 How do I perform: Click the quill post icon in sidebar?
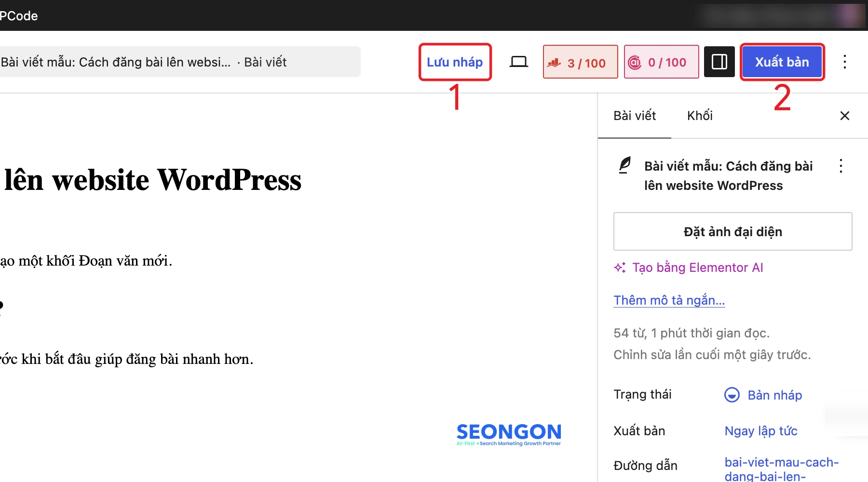click(625, 165)
